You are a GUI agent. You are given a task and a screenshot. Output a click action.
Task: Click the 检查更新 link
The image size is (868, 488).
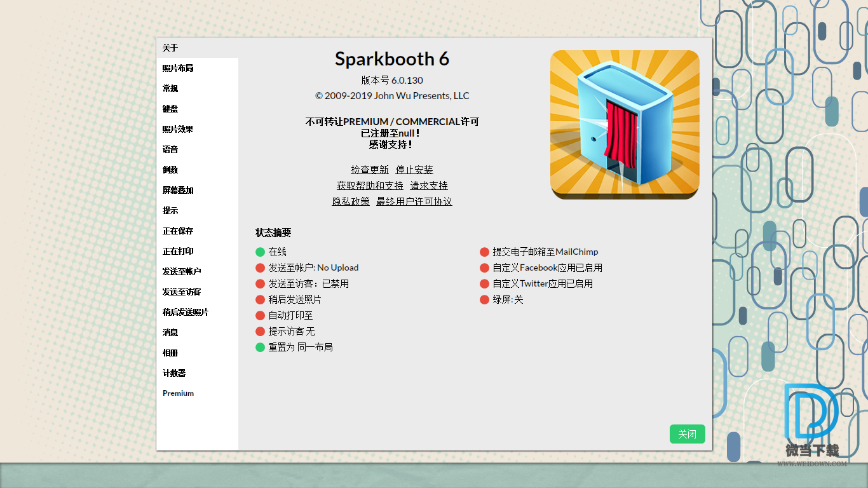370,170
